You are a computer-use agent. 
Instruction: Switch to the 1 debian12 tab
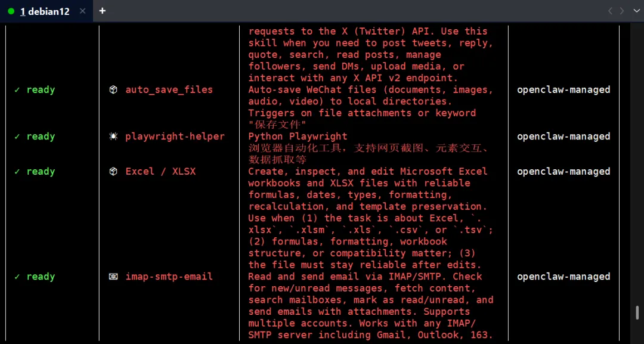45,11
